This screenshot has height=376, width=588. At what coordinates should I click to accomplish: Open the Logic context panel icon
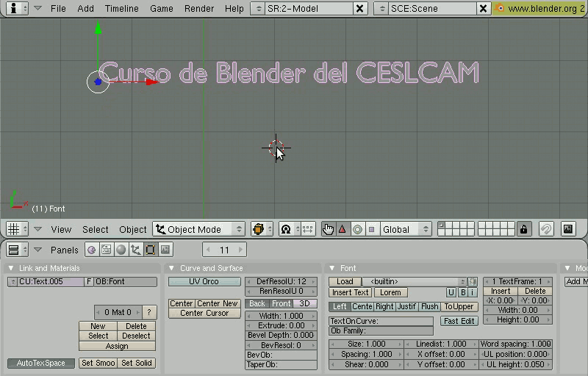(x=91, y=250)
